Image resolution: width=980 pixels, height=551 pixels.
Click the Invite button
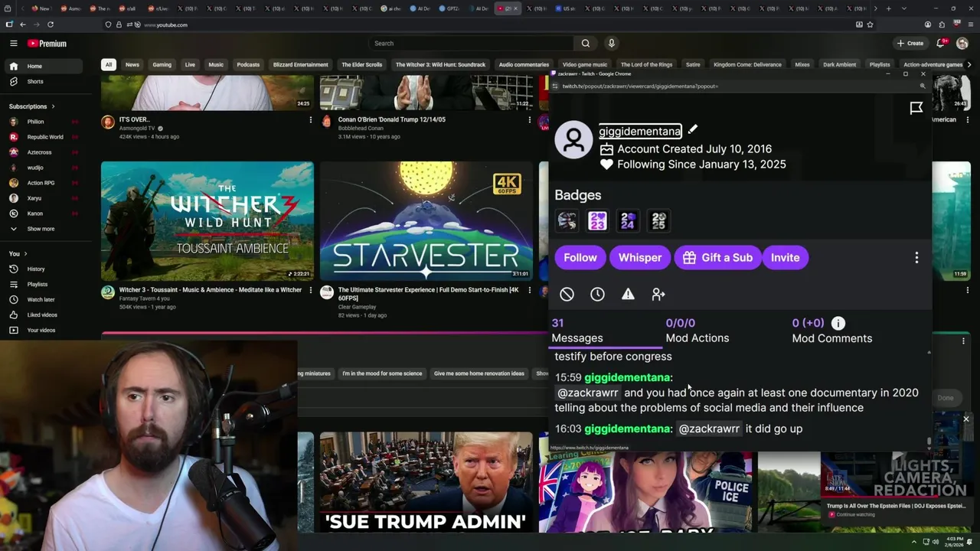coord(785,258)
